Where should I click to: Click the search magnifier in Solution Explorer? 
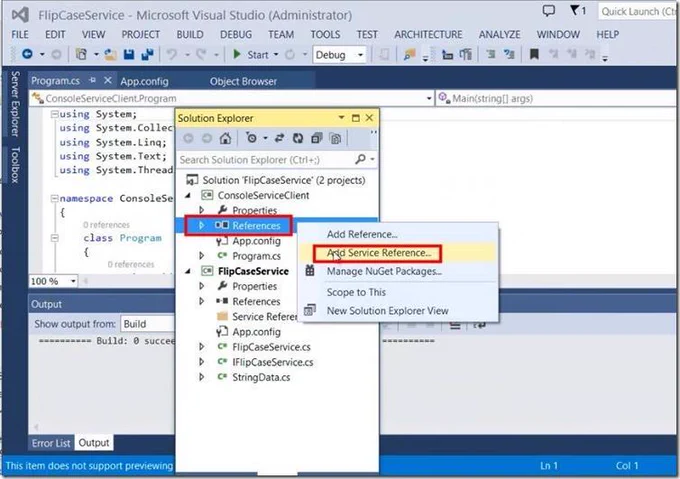coord(360,159)
